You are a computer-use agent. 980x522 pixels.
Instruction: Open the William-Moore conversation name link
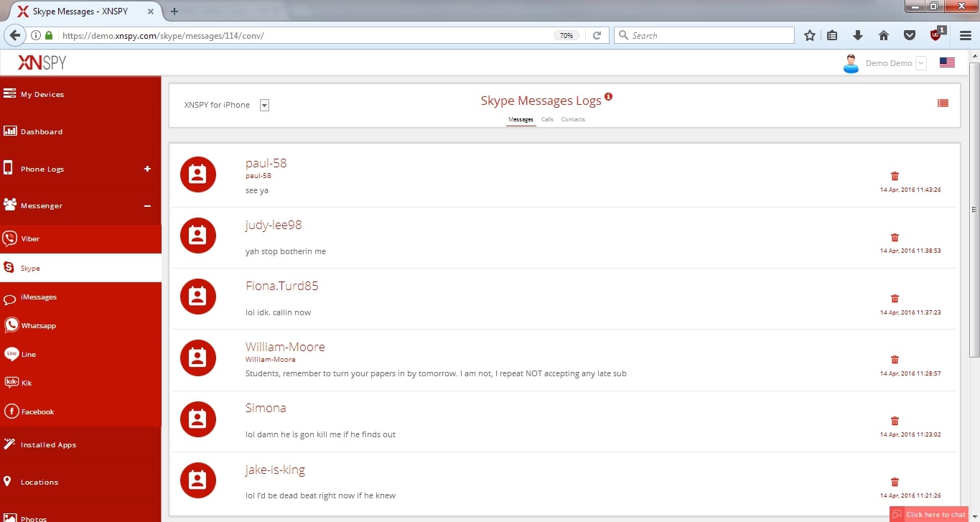285,347
